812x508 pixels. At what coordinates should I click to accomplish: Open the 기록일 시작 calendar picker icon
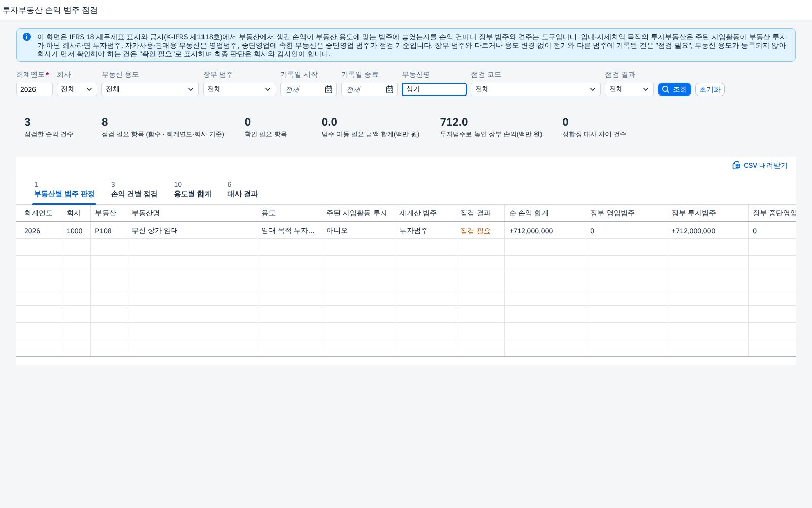click(329, 89)
